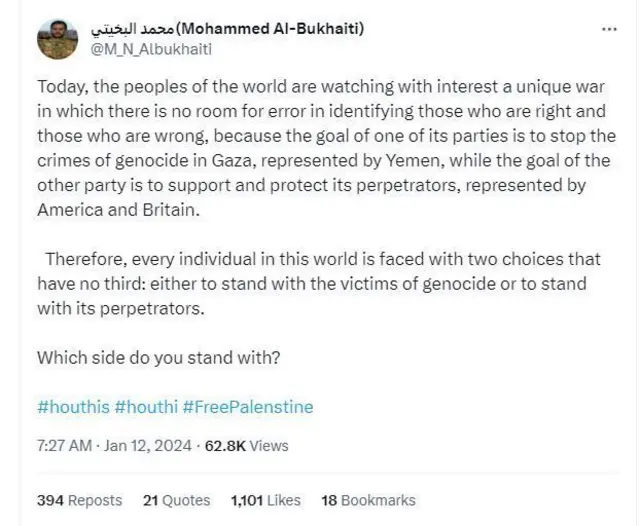This screenshot has width=640, height=526.
Task: Open the #houthis hashtag
Action: coord(72,407)
